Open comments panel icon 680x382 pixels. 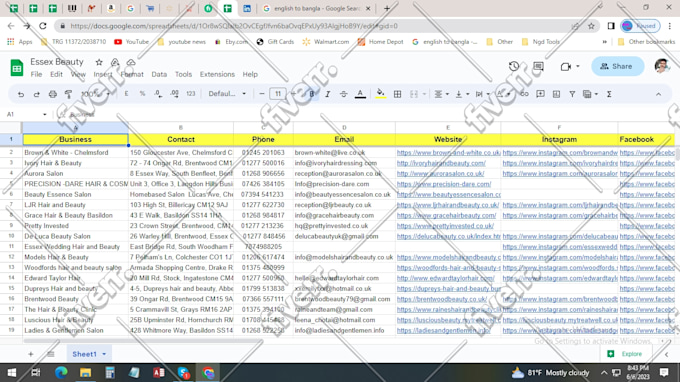(538, 66)
